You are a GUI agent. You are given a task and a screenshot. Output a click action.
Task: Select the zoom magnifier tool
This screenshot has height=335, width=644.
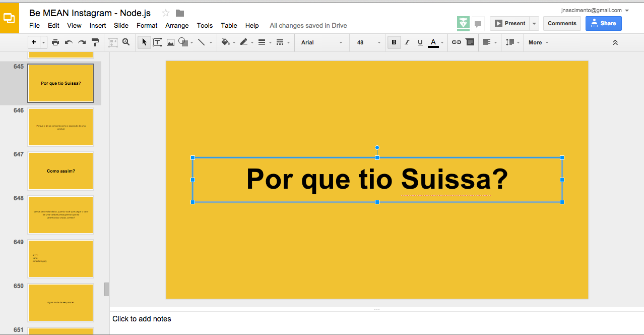pos(126,42)
